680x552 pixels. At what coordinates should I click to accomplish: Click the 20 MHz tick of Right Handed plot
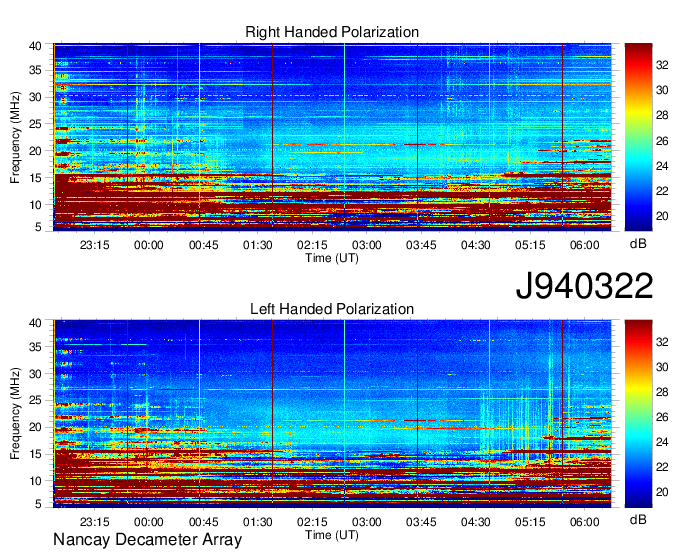coord(35,151)
